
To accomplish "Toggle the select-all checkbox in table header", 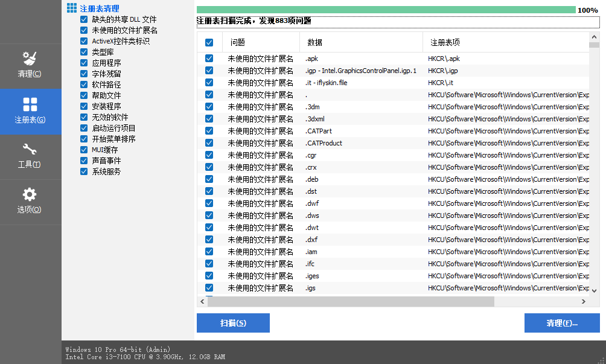I will click(x=209, y=43).
